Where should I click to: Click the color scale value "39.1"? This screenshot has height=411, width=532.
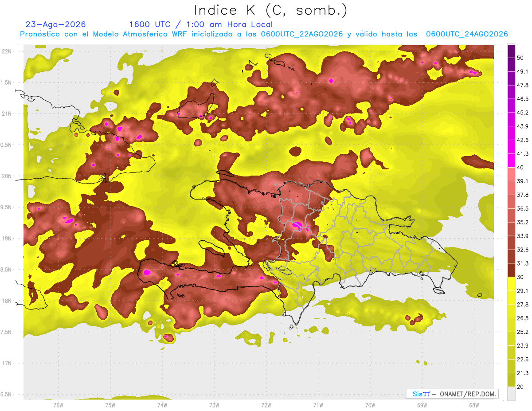tap(523, 181)
